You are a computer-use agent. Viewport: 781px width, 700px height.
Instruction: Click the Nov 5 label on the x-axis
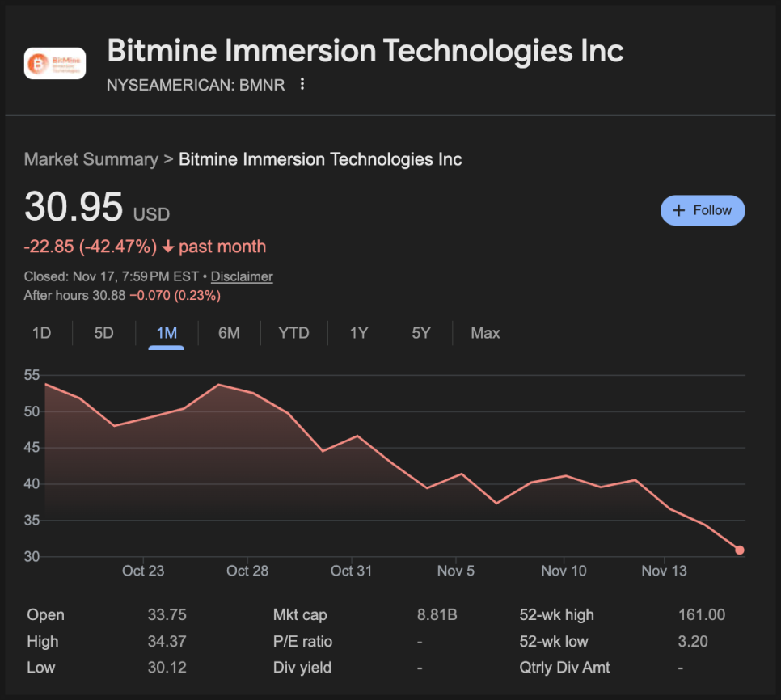(456, 571)
